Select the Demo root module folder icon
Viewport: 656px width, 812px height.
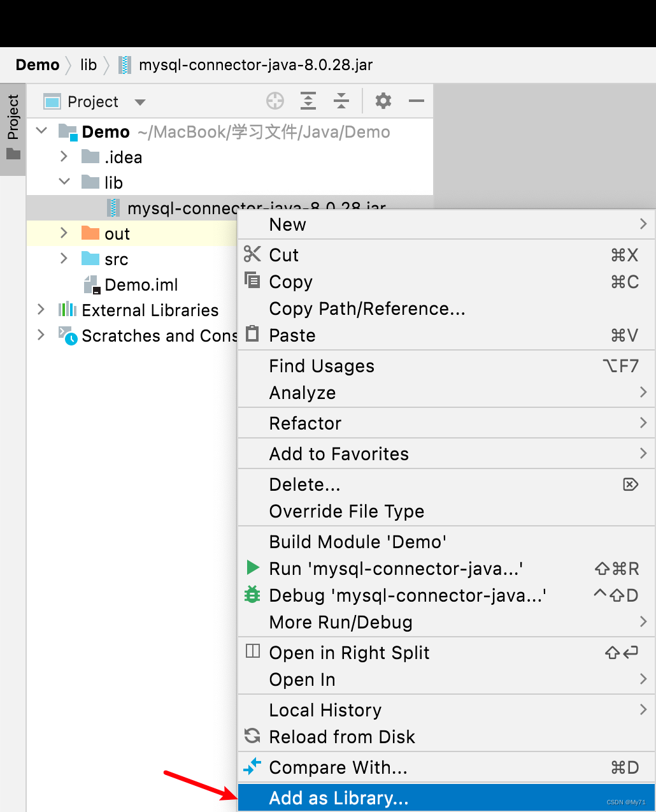68,132
